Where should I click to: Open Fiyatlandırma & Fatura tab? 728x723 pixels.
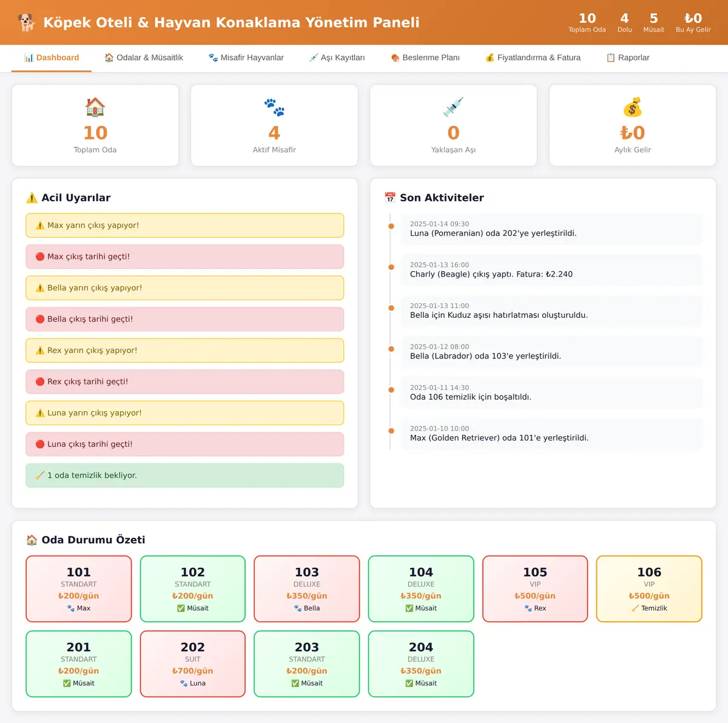tap(533, 58)
